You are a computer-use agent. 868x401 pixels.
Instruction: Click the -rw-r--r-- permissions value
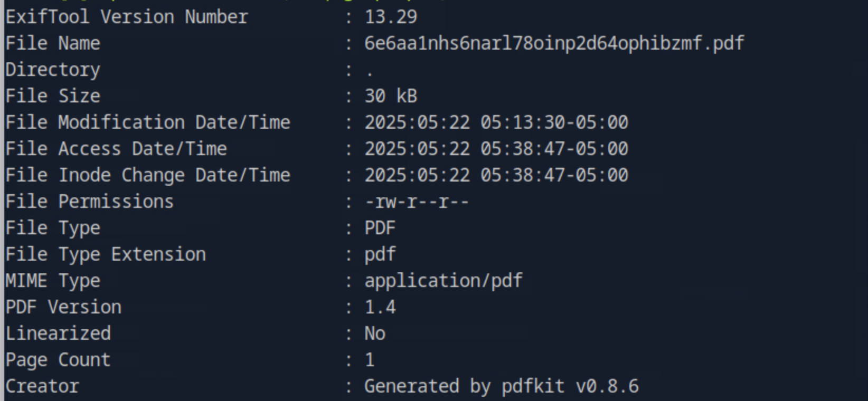click(x=417, y=202)
